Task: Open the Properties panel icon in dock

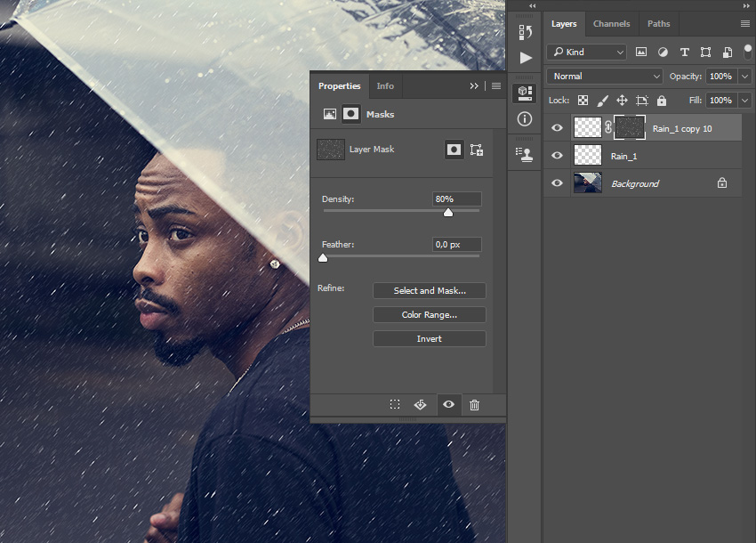Action: (x=525, y=93)
